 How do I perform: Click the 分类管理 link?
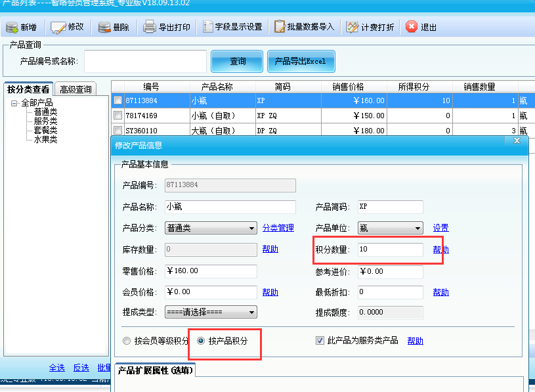coord(278,228)
